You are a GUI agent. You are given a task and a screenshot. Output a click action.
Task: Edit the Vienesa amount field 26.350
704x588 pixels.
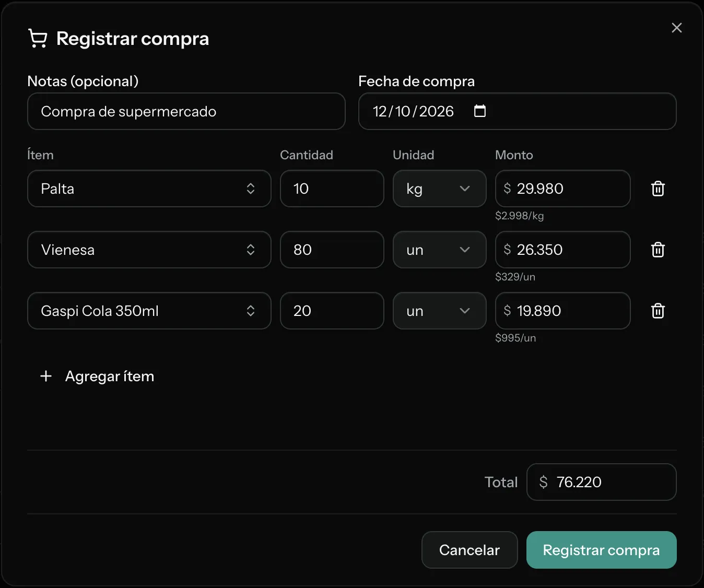click(x=563, y=250)
